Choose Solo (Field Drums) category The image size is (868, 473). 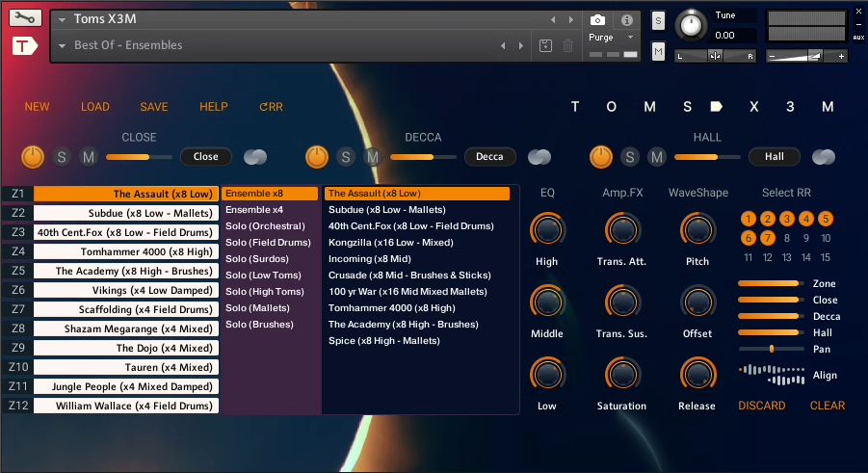point(268,243)
